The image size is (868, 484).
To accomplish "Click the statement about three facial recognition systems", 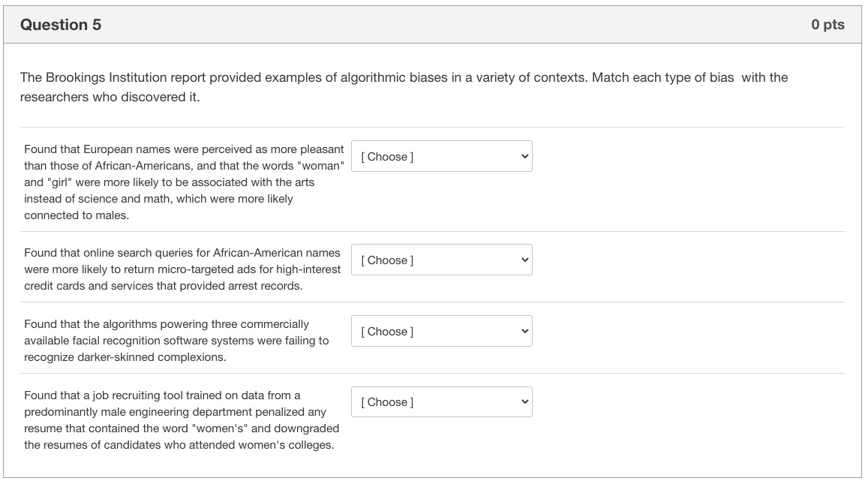I will (x=176, y=341).
